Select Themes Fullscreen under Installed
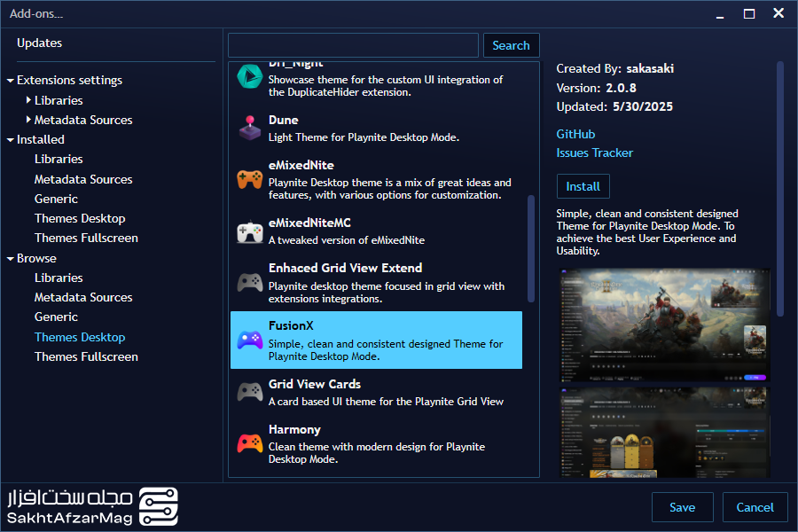The image size is (798, 532). coord(86,239)
